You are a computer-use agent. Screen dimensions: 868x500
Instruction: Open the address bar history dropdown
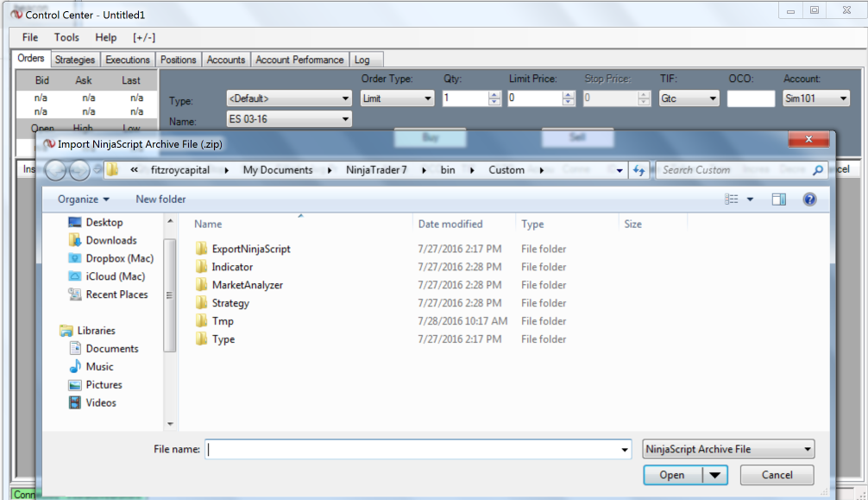coord(619,170)
